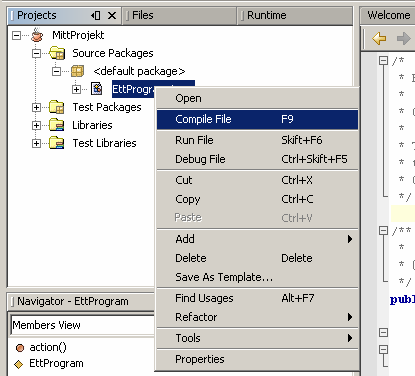This screenshot has height=376, width=415.
Task: Click the Test Packages folder icon
Action: pyautogui.click(x=57, y=107)
